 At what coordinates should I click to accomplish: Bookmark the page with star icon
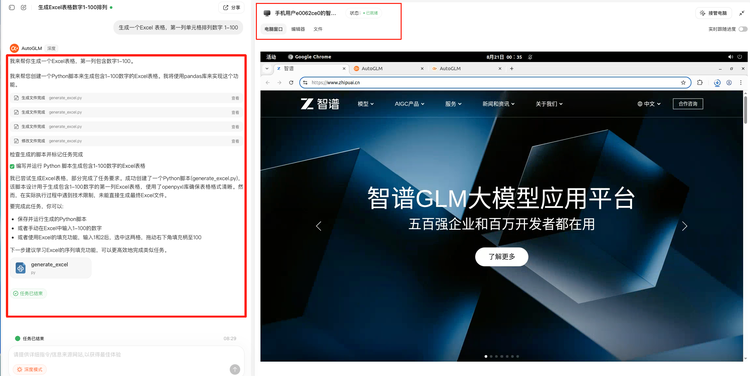[683, 82]
